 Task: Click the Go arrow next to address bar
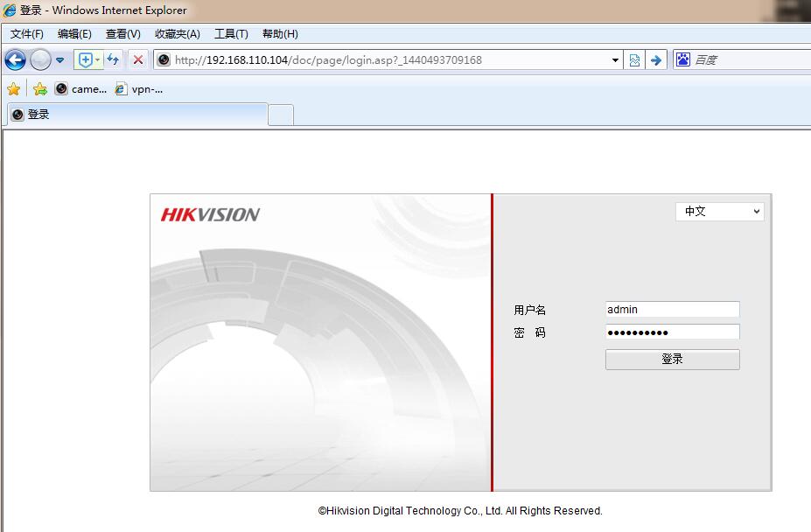click(656, 60)
